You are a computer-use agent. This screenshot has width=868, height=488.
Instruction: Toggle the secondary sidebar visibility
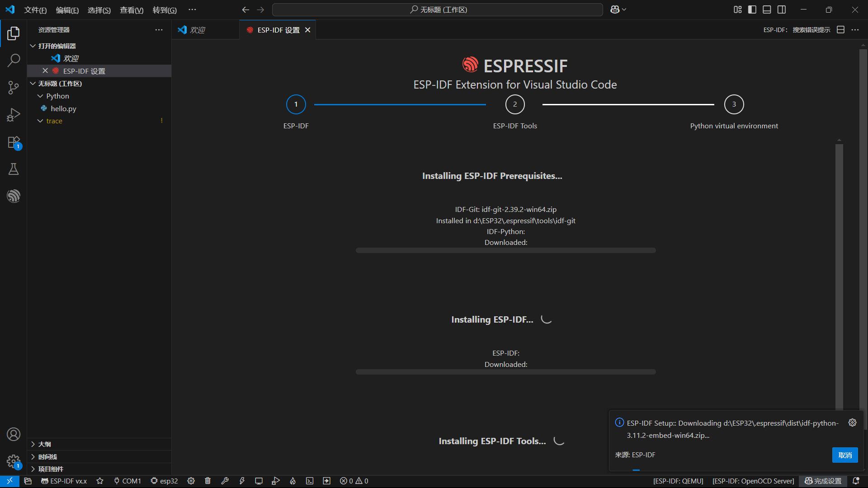click(x=782, y=9)
